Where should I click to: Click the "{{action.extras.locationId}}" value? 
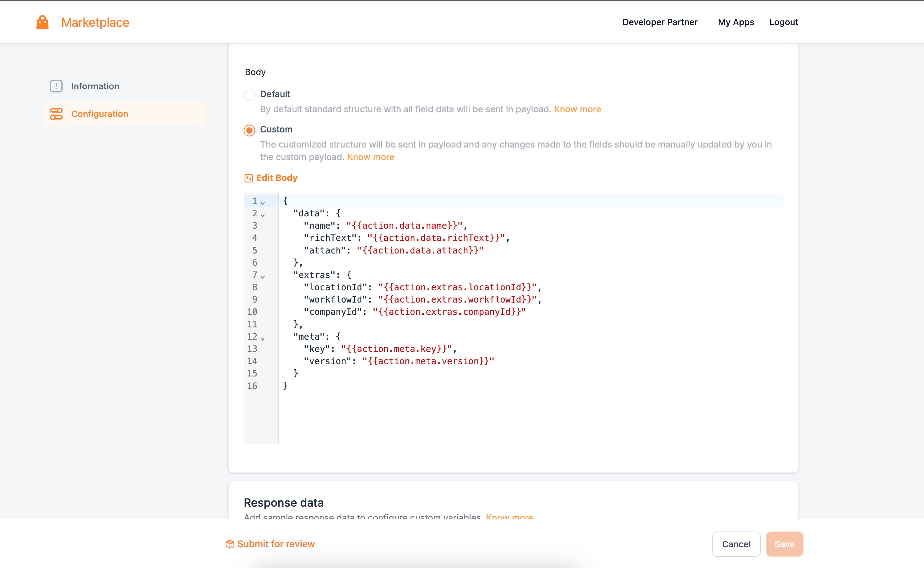457,287
